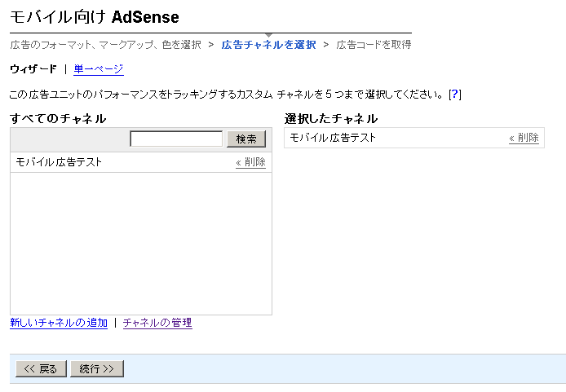Click the 単一ページ link
The height and width of the screenshot is (392, 566).
[x=99, y=69]
